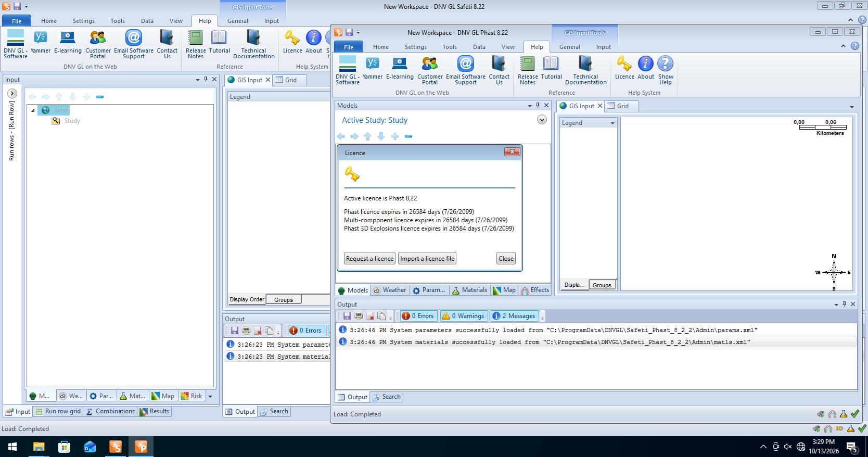The height and width of the screenshot is (457, 868).
Task: Open the Models panel options dropdown in Phast
Action: pos(530,106)
